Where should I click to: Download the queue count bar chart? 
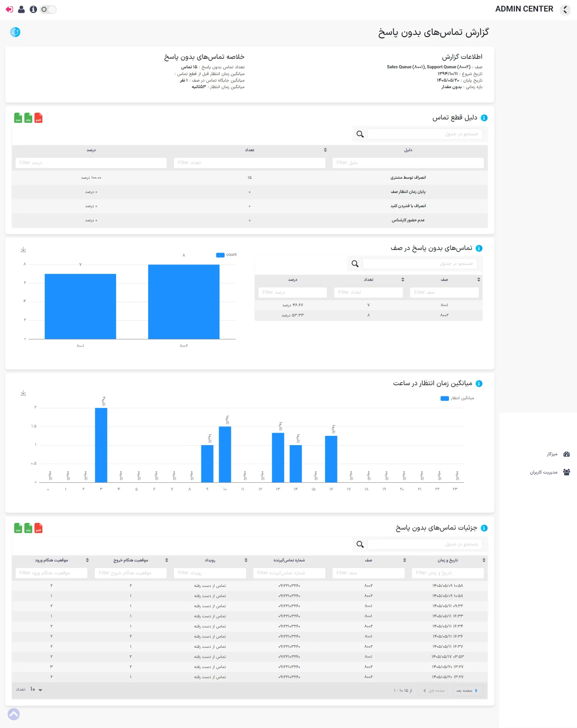tap(23, 249)
